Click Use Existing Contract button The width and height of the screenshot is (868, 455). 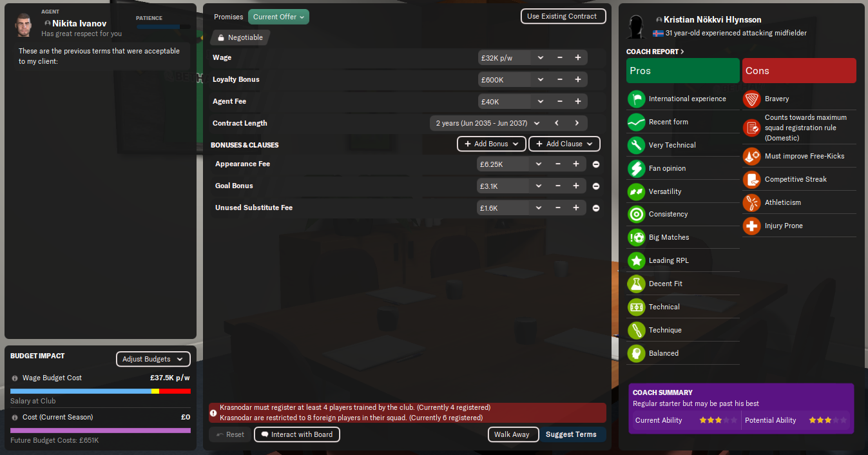pos(563,16)
